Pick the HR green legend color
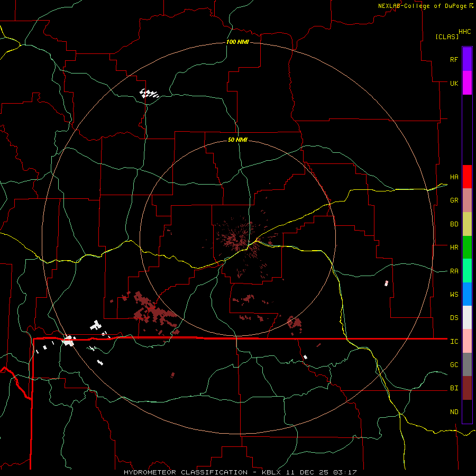 pos(467,248)
